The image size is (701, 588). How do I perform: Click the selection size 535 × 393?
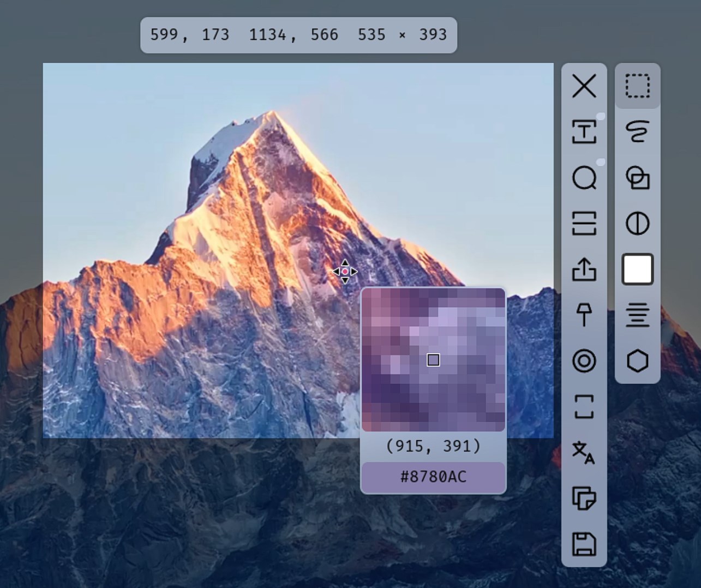pyautogui.click(x=402, y=35)
